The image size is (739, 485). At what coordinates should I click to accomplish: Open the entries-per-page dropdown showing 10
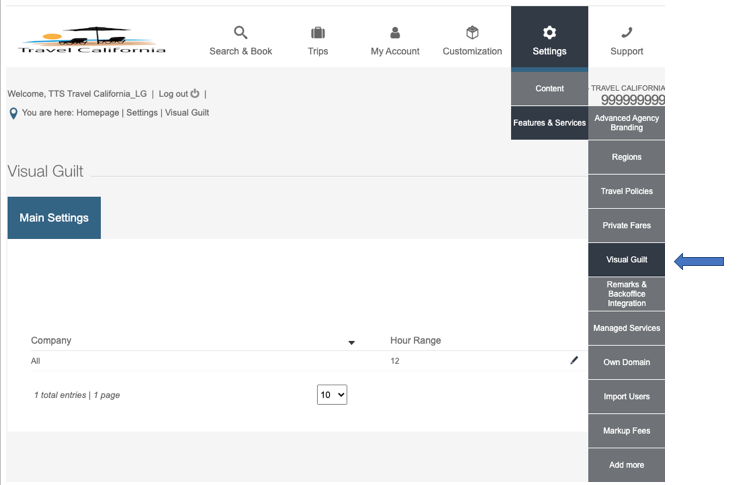tap(332, 395)
